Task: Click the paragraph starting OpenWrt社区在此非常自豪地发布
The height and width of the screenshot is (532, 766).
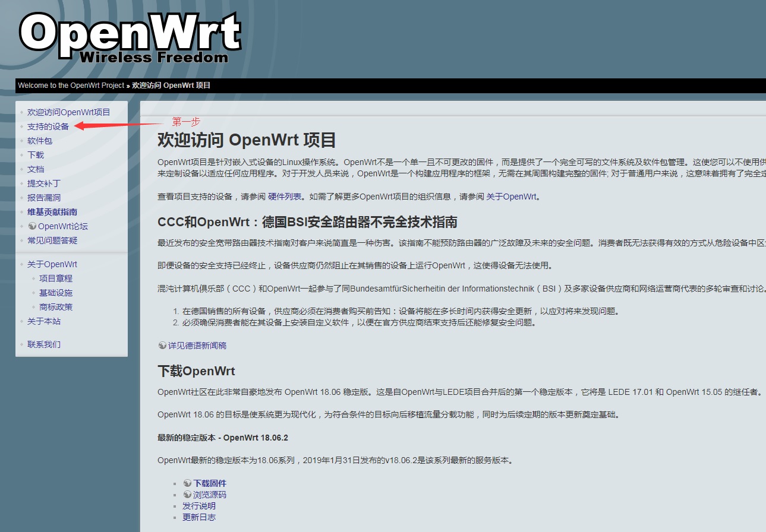Action: [x=459, y=392]
